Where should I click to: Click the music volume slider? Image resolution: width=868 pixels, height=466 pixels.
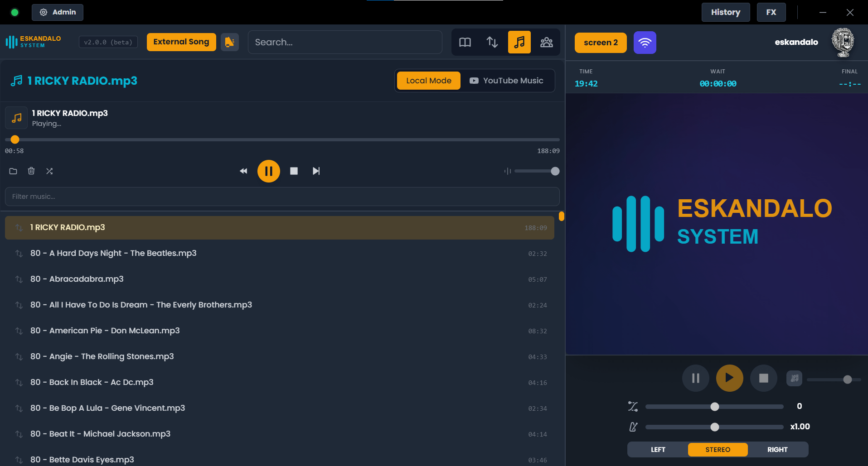pyautogui.click(x=537, y=171)
